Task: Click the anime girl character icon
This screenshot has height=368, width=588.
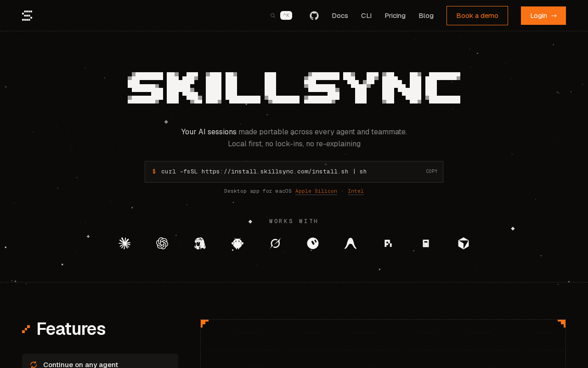Action: click(x=200, y=243)
